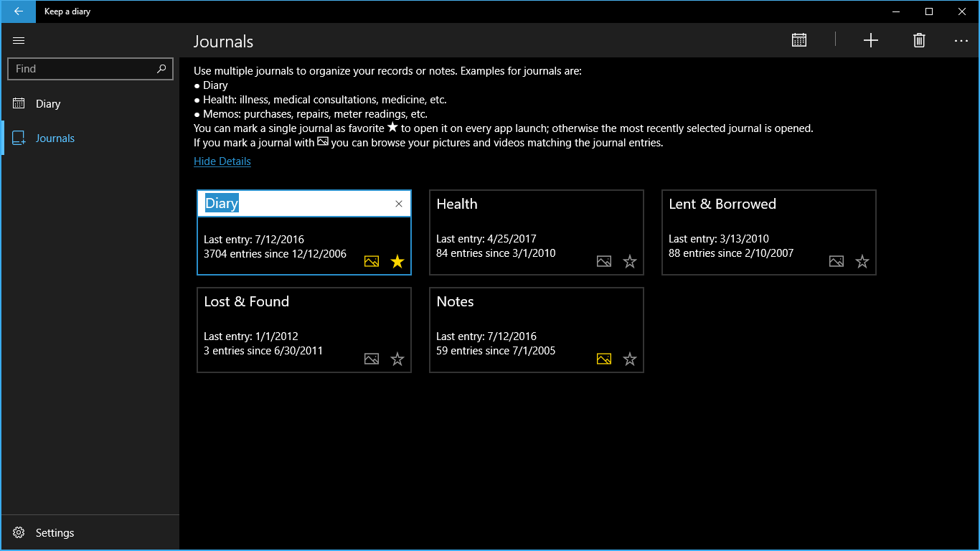This screenshot has height=551, width=980.
Task: Click the Hide Details link
Action: pos(222,161)
